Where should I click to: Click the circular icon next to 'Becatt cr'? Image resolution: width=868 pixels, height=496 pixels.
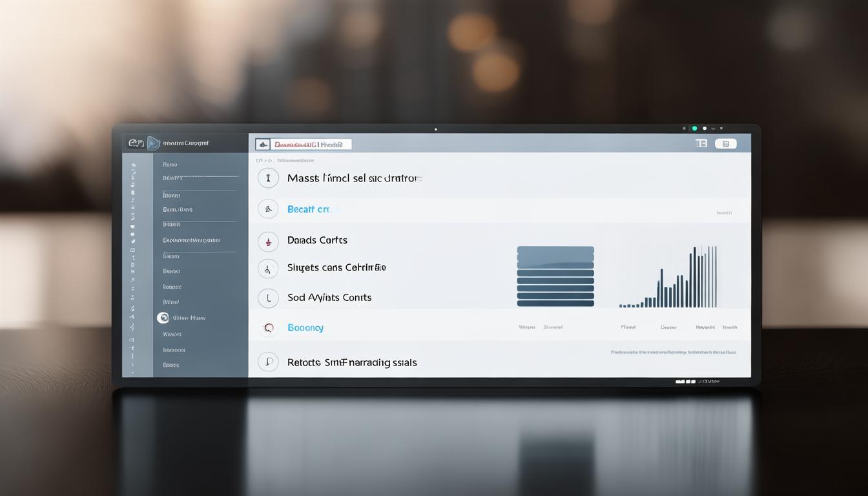(x=268, y=209)
